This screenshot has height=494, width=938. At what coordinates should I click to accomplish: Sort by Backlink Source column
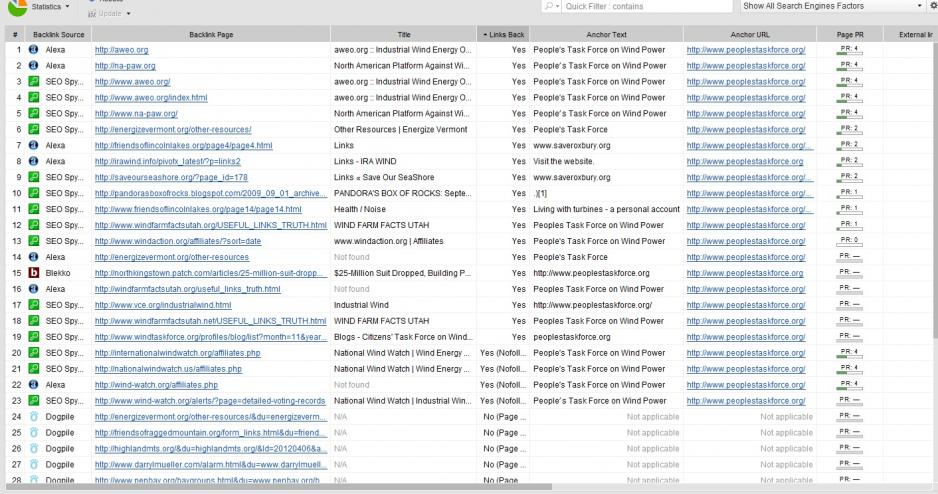[59, 35]
